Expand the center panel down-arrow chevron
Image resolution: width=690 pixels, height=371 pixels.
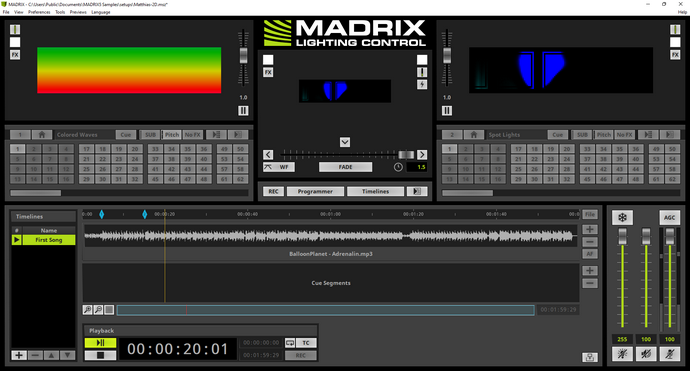pos(345,142)
